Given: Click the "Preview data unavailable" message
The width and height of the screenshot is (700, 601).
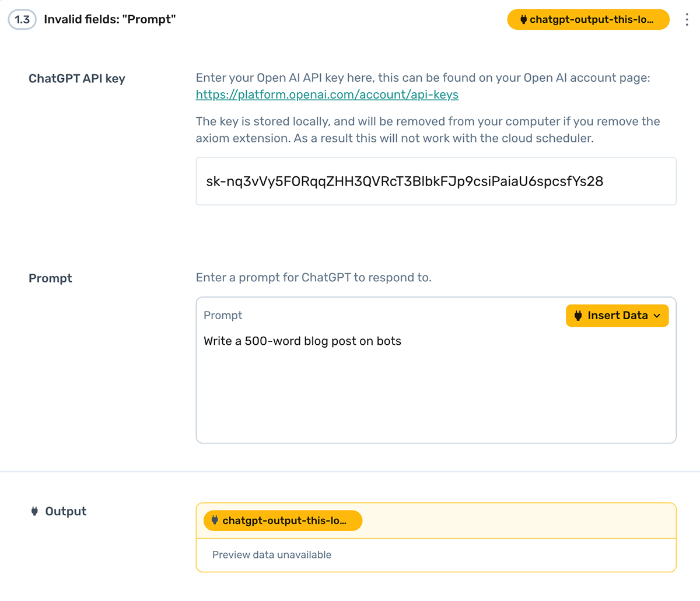Looking at the screenshot, I should tap(271, 555).
